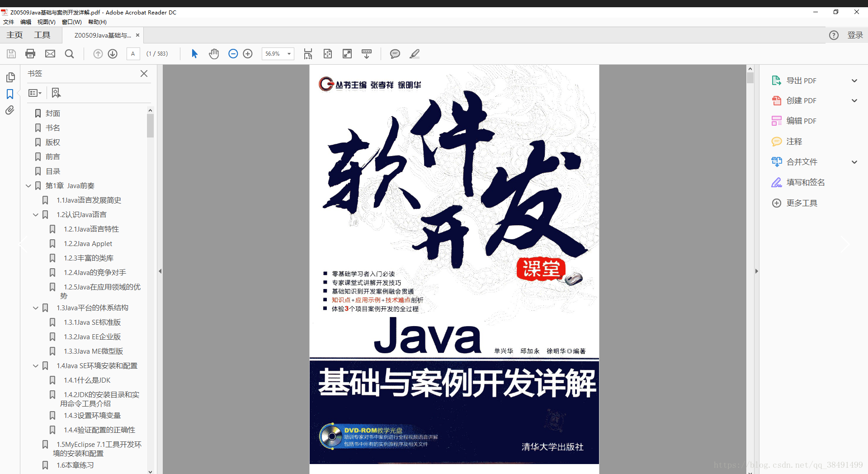Open the 编辑 menu
868x474 pixels.
pyautogui.click(x=26, y=22)
